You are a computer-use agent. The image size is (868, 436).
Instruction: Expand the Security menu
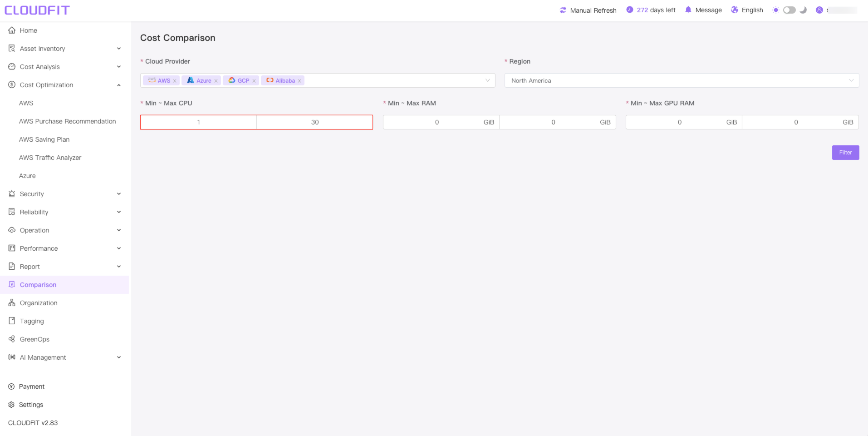[x=119, y=194]
